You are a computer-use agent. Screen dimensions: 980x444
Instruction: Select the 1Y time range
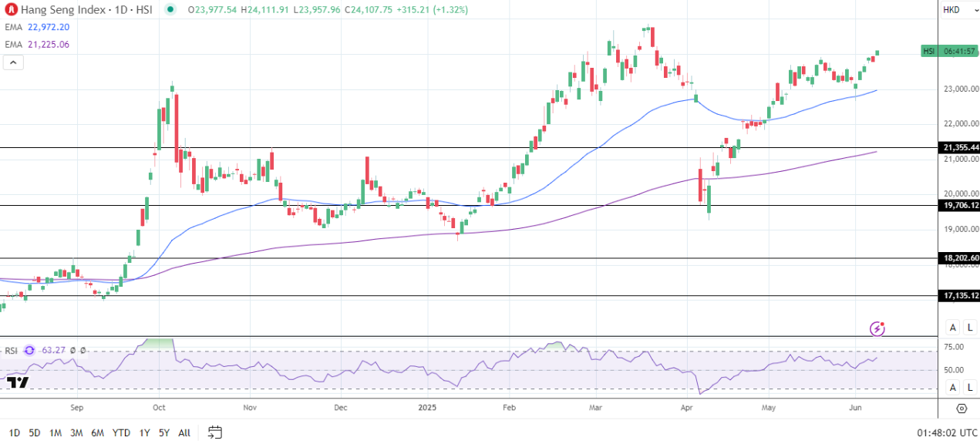[x=144, y=433]
